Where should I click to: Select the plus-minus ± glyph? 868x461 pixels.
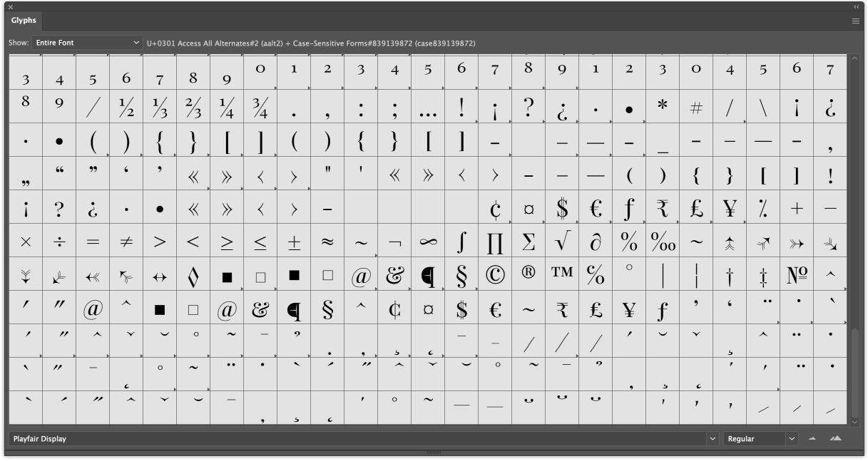tap(294, 241)
